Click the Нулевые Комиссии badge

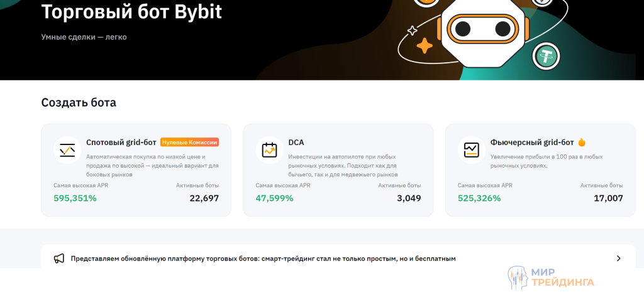tap(189, 143)
